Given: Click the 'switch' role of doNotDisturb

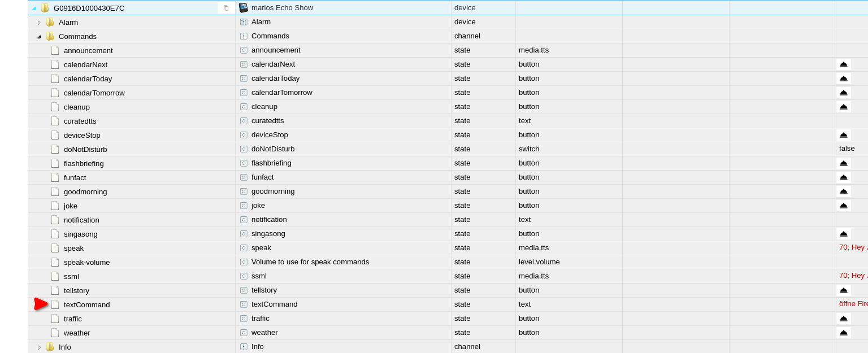Looking at the screenshot, I should coord(529,149).
